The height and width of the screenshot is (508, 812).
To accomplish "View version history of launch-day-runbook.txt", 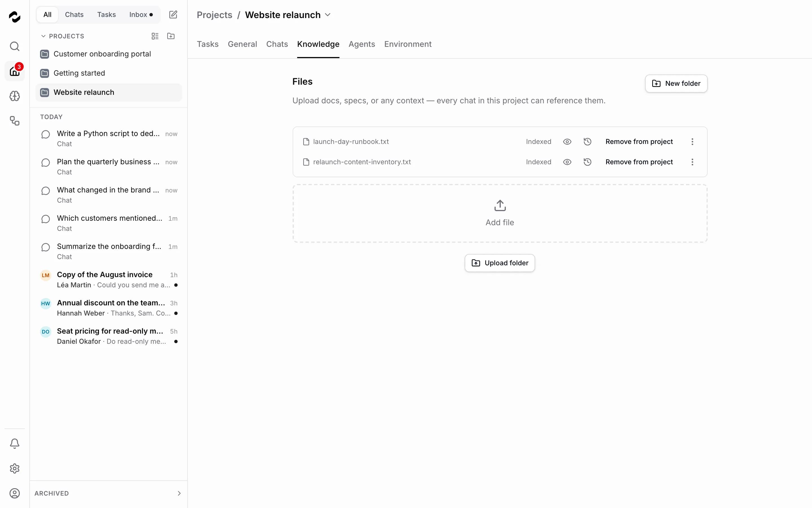I will coord(587,141).
